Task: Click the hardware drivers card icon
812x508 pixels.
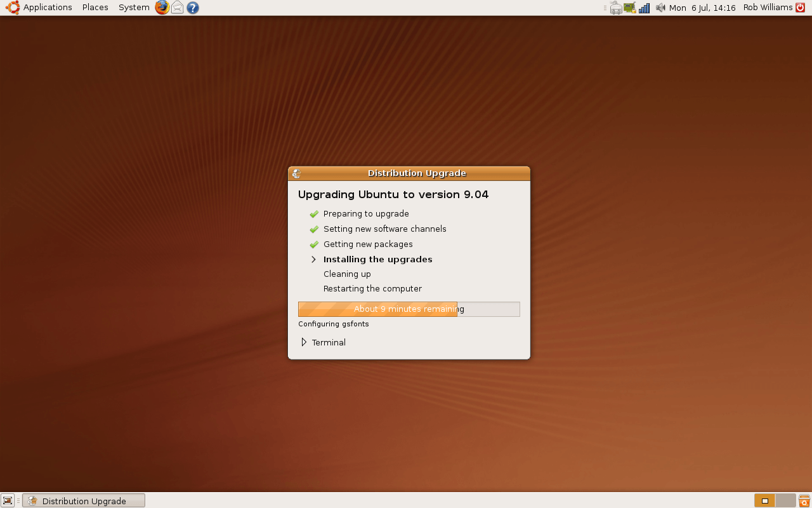Action: pos(630,8)
